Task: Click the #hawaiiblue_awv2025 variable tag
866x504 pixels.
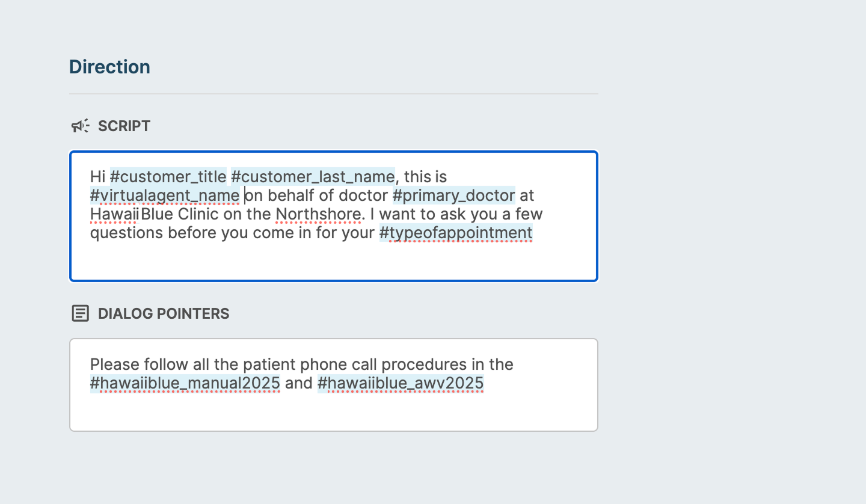Action: point(401,383)
